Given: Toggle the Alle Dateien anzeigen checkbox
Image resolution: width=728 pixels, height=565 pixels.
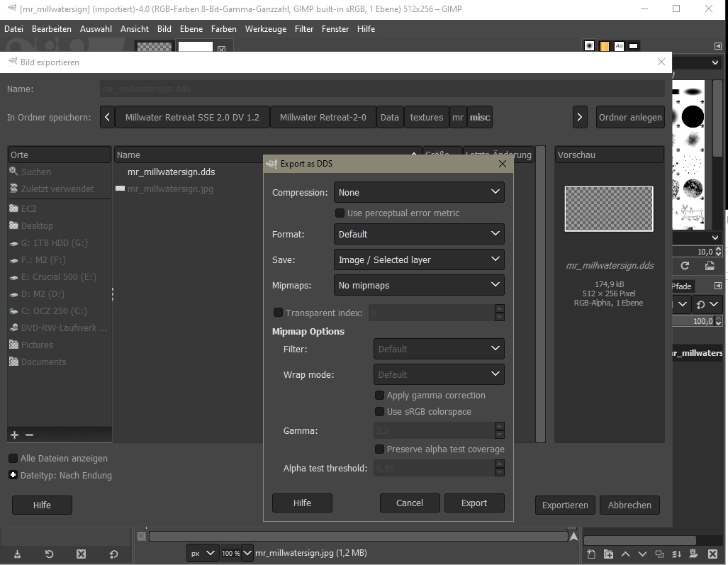Looking at the screenshot, I should (x=13, y=459).
